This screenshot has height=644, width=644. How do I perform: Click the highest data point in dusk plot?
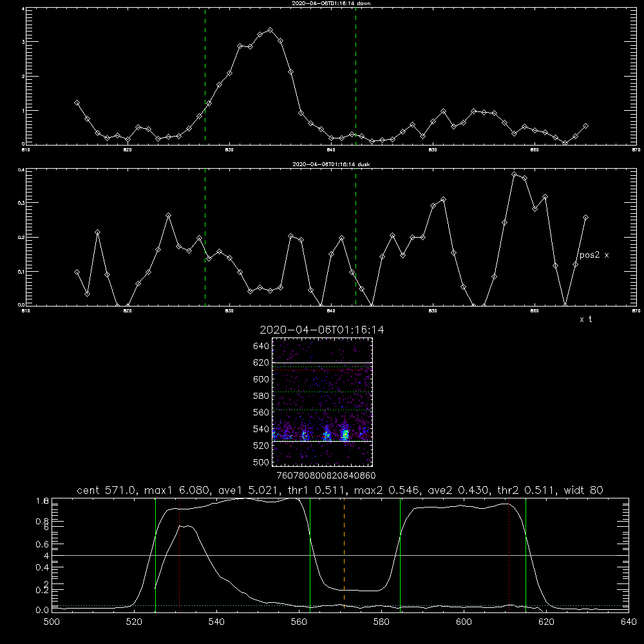[514, 174]
